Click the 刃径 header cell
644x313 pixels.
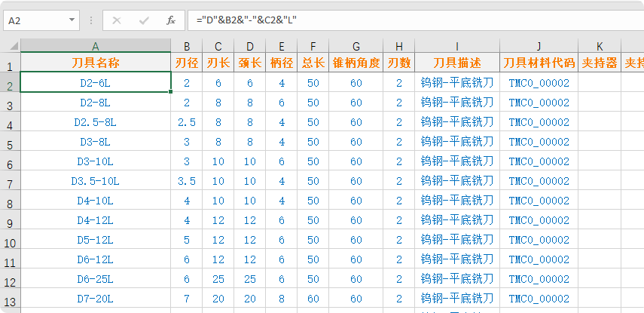[187, 63]
